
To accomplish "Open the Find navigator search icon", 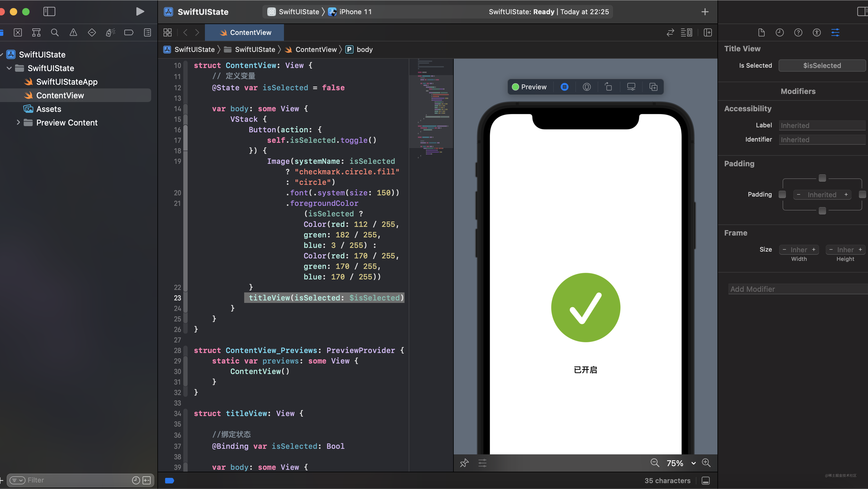I will [x=54, y=32].
